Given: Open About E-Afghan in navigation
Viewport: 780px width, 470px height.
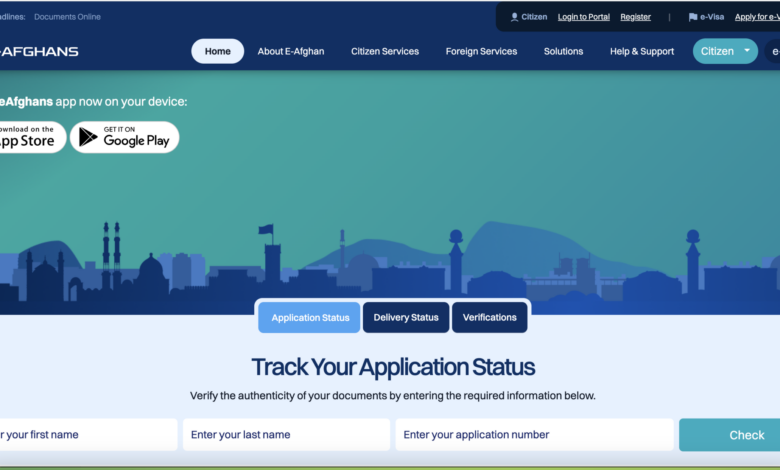Looking at the screenshot, I should (x=291, y=51).
